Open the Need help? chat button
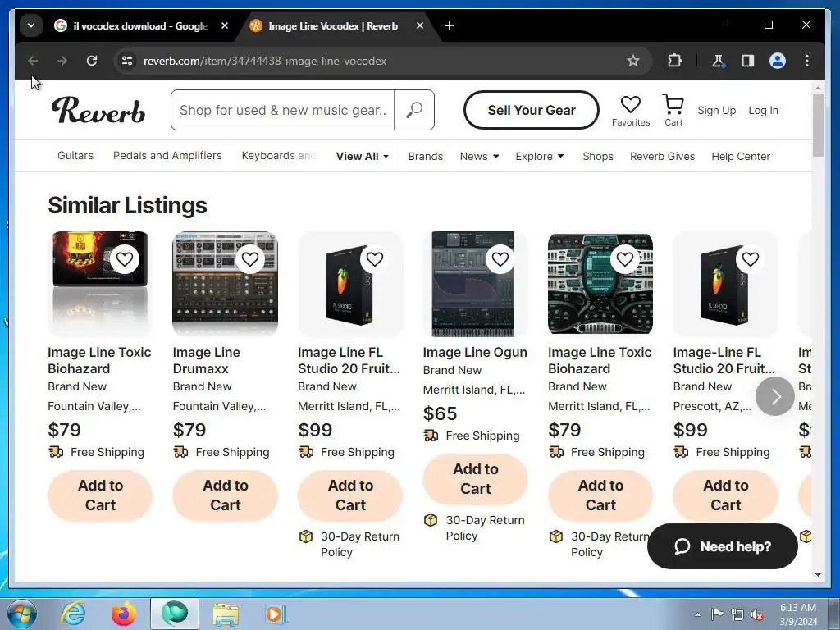 (x=722, y=546)
